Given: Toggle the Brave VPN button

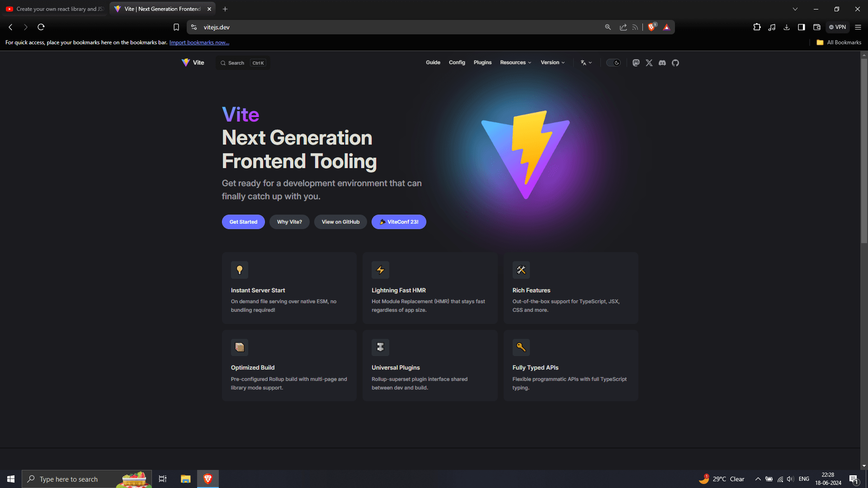Looking at the screenshot, I should click(x=837, y=27).
